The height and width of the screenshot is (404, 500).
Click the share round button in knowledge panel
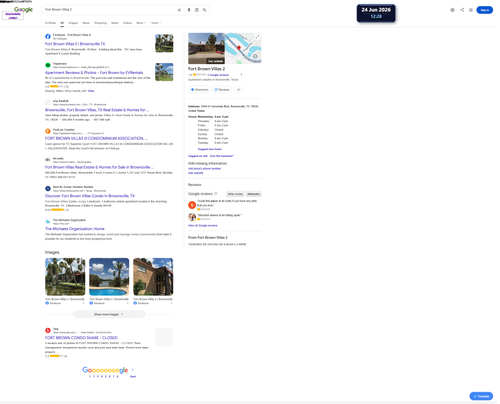point(238,90)
